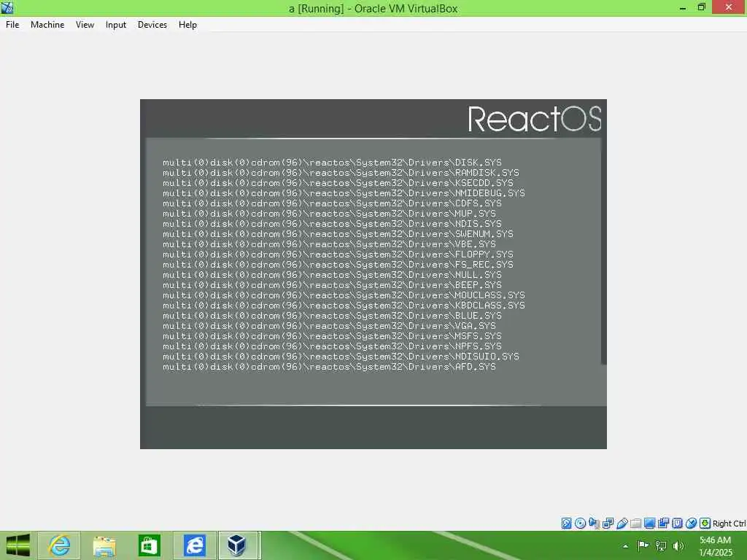747x560 pixels.
Task: Click the VGA.SYS driver line
Action: pyautogui.click(x=329, y=326)
